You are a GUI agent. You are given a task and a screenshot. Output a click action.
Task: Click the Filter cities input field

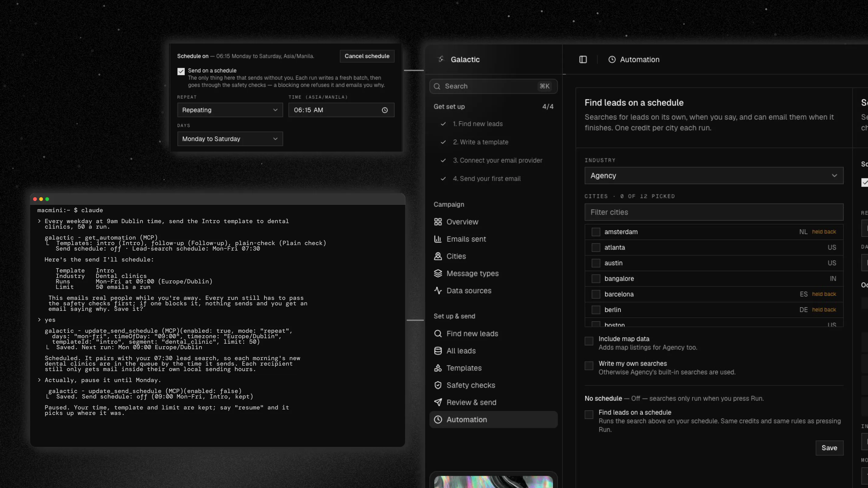[714, 212]
